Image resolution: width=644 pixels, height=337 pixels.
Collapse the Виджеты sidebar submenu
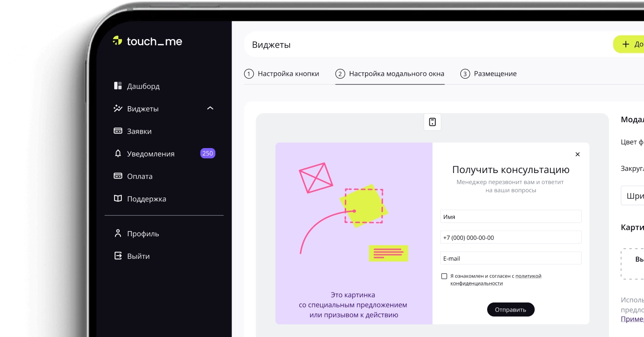click(x=210, y=108)
